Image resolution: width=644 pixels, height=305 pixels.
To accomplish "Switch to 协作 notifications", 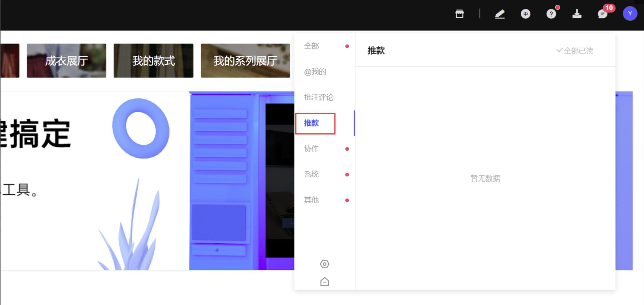I will (312, 149).
